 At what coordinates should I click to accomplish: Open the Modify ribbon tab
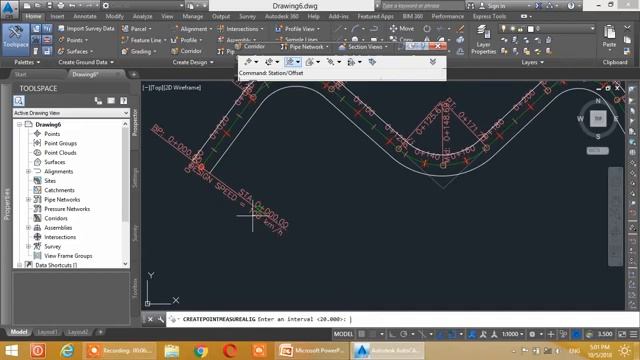114,16
